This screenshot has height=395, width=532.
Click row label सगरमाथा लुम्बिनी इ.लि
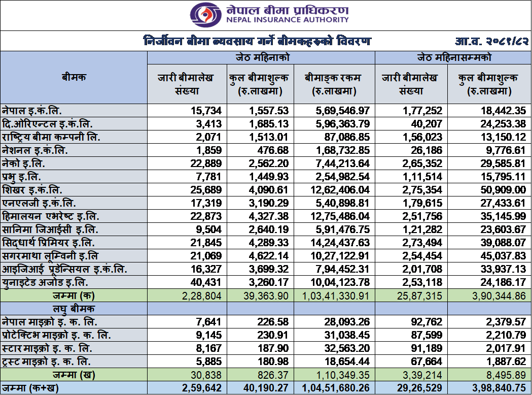(50, 256)
